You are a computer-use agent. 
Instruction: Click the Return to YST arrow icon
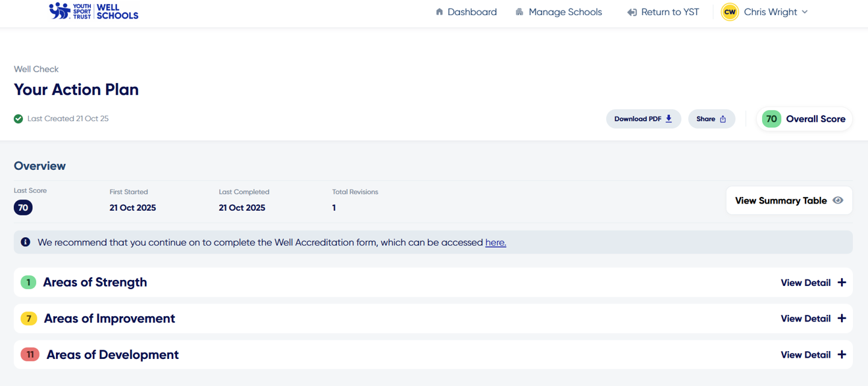(632, 13)
